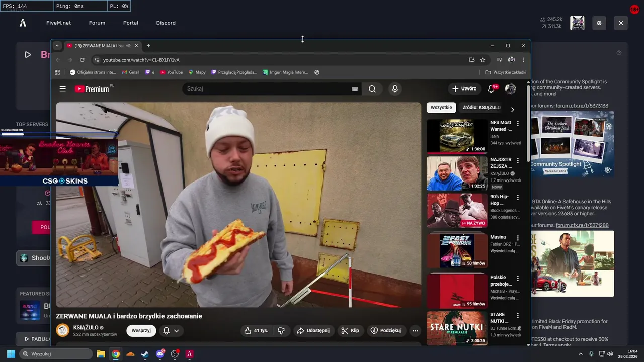Open FiveM.net link in launcher

58,23
